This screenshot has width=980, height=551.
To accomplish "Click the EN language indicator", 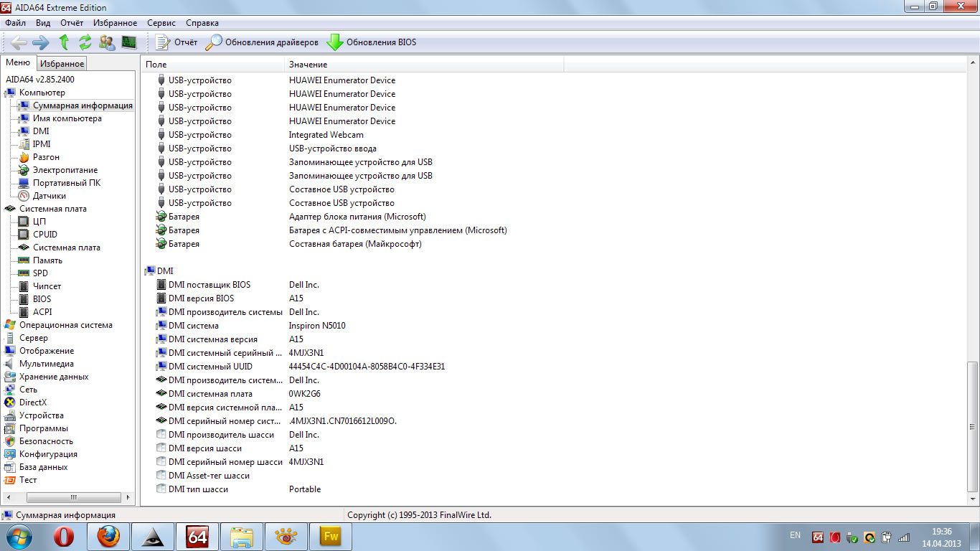I will tap(795, 535).
